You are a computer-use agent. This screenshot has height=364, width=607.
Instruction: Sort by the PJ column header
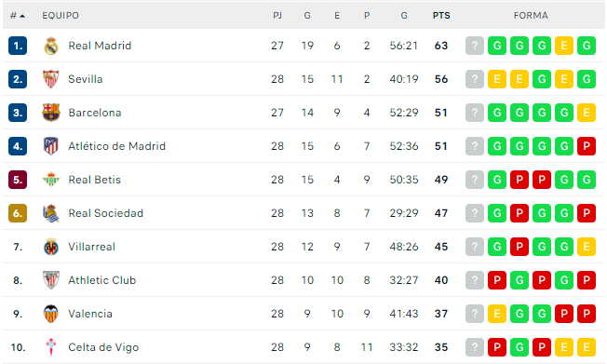[x=277, y=16]
